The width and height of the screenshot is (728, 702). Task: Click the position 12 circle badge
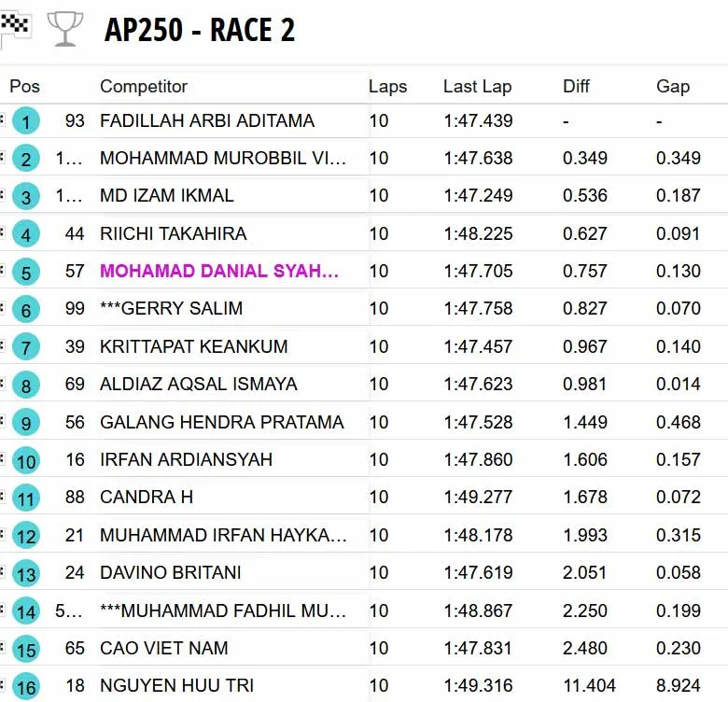[x=26, y=536]
